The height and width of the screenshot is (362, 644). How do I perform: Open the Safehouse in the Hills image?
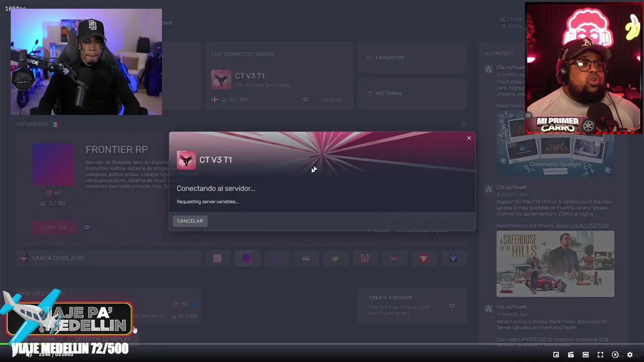pyautogui.click(x=555, y=263)
